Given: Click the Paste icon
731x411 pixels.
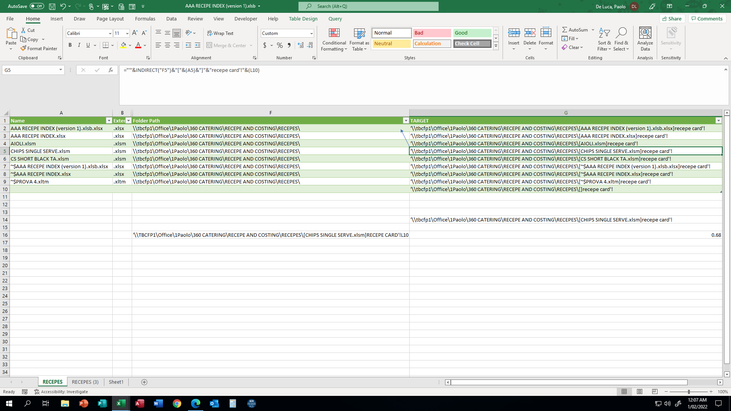Looking at the screenshot, I should click(x=11, y=34).
